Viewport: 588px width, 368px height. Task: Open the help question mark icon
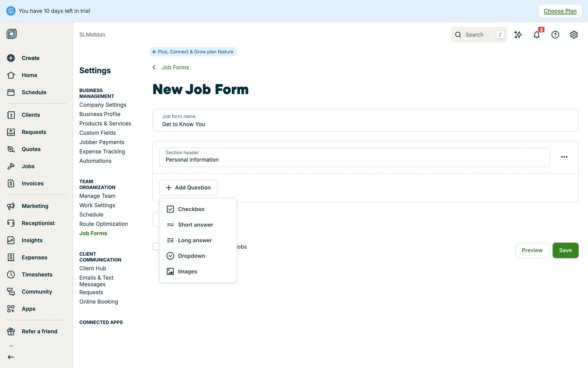point(555,35)
